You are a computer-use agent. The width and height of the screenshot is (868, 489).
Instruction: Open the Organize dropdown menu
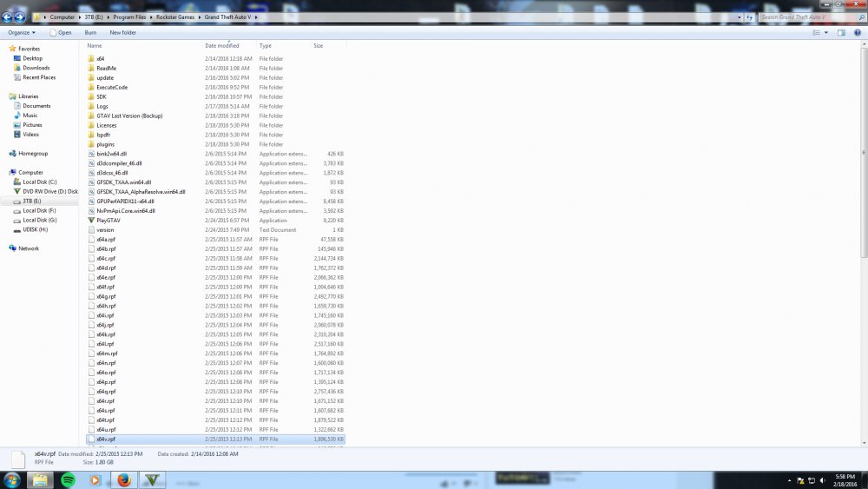[x=22, y=33]
